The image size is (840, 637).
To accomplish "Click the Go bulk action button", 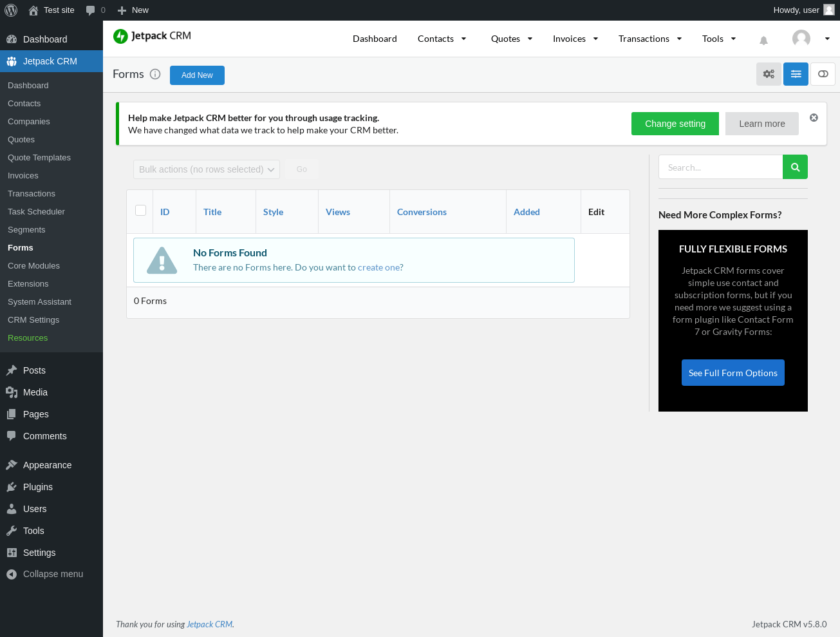I will pyautogui.click(x=302, y=169).
